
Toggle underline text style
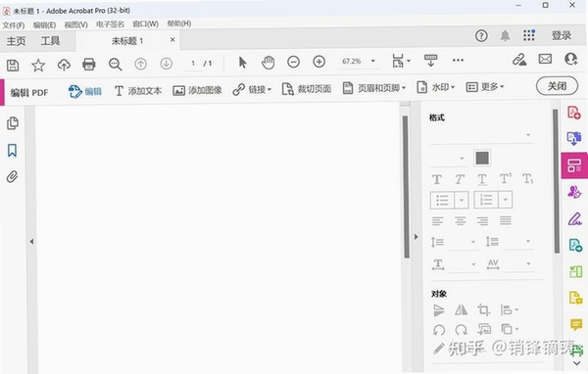[482, 179]
